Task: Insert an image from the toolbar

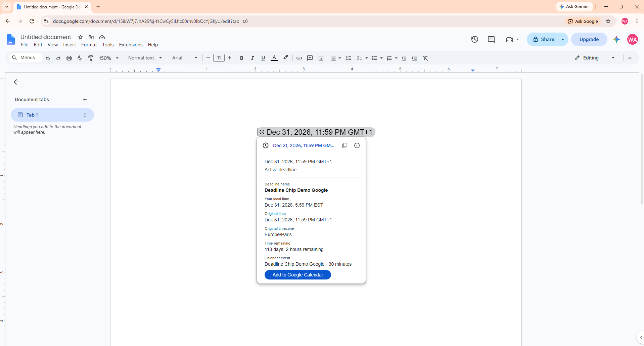Action: point(321,58)
